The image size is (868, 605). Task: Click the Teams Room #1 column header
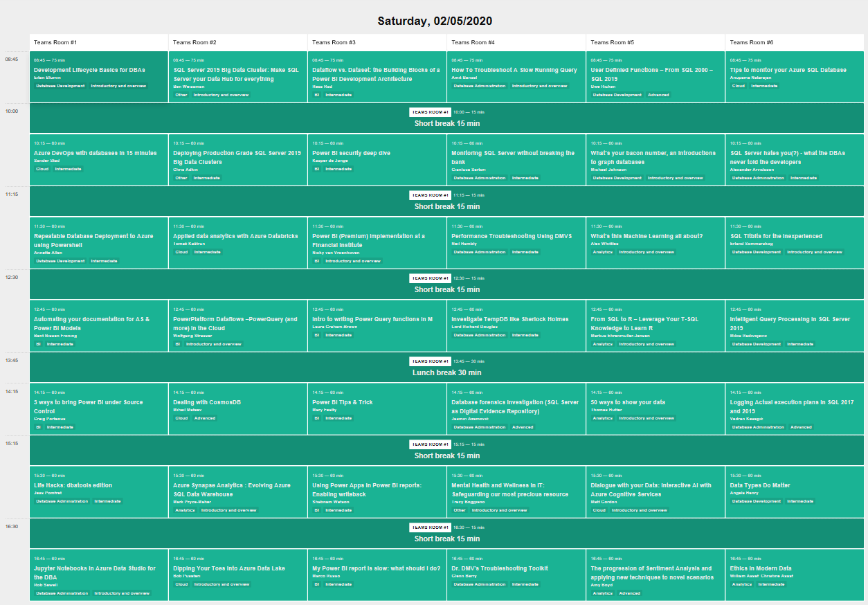pos(99,42)
